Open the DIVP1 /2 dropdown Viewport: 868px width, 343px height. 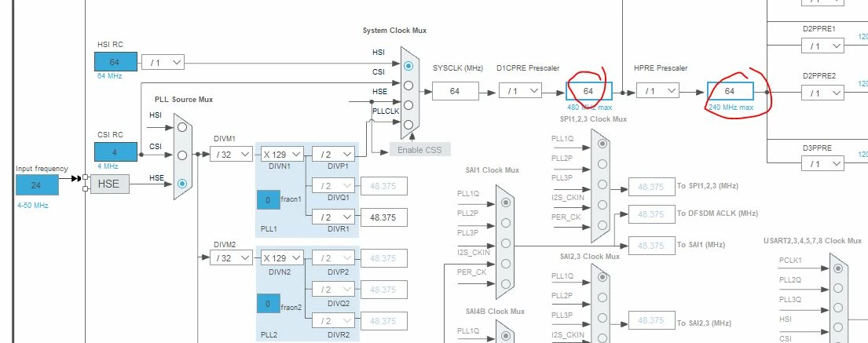(x=333, y=155)
